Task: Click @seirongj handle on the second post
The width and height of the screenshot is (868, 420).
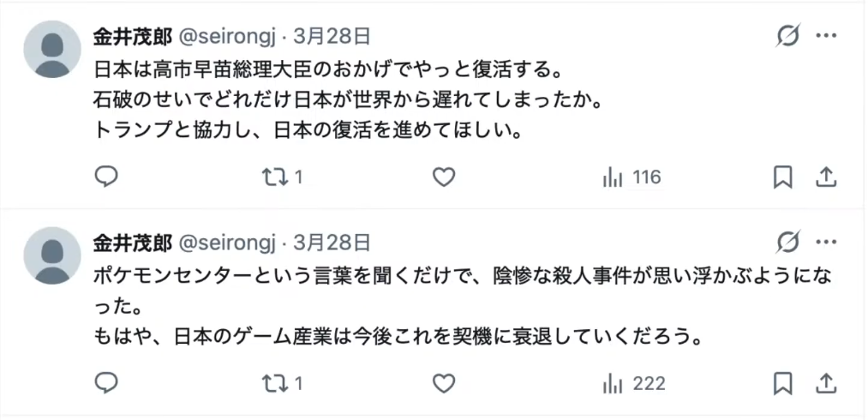Action: [x=226, y=243]
